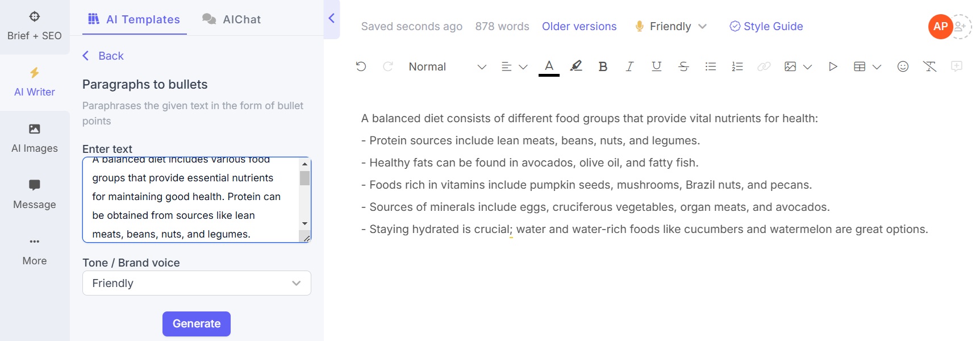Open the Friendly voice dropdown in the top bar
Image resolution: width=980 pixels, height=341 pixels.
pos(671,26)
